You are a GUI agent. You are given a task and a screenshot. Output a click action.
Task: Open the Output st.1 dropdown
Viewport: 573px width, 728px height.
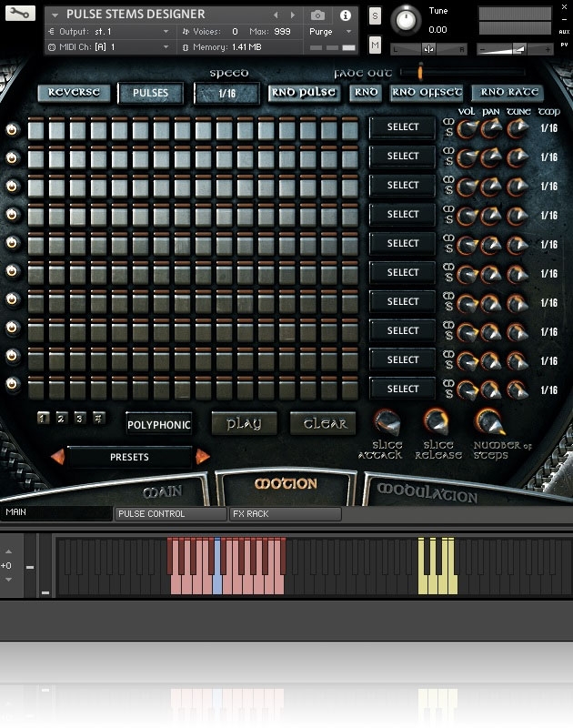109,32
